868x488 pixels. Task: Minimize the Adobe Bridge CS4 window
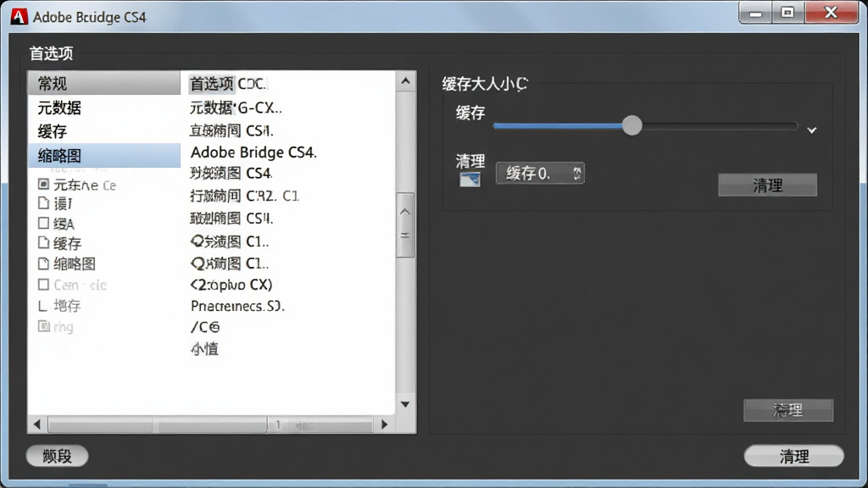755,13
